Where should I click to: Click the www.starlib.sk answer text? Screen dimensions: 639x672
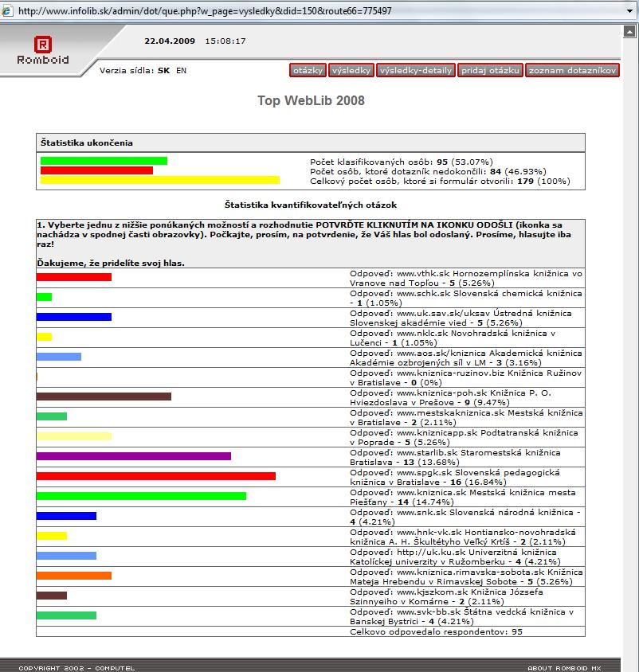tap(455, 457)
